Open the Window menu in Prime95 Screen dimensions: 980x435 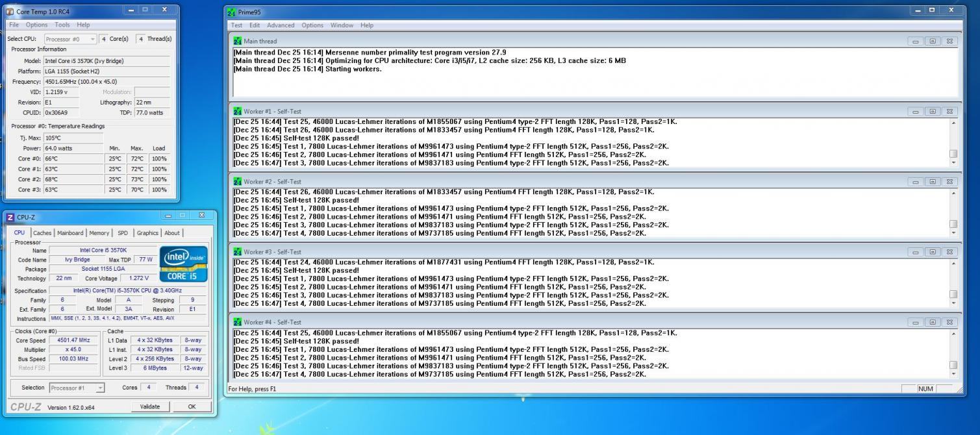(x=342, y=25)
